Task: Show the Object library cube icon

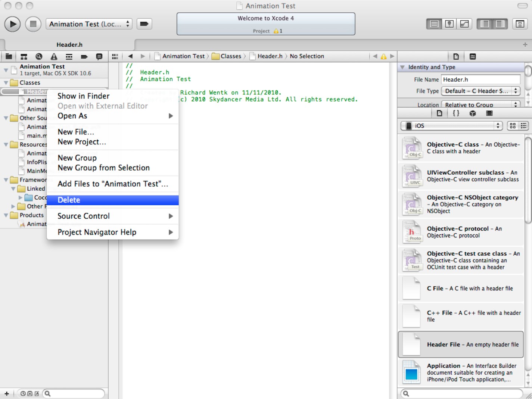Action: [473, 113]
